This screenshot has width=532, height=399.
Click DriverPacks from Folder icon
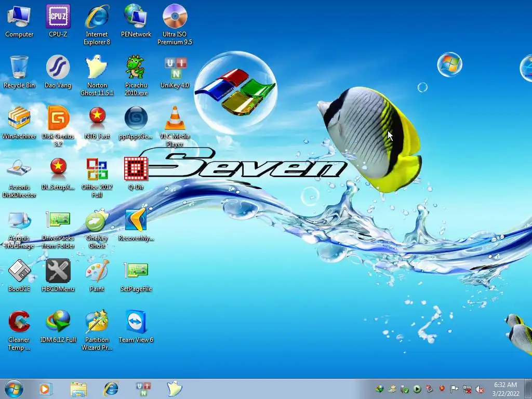58,229
